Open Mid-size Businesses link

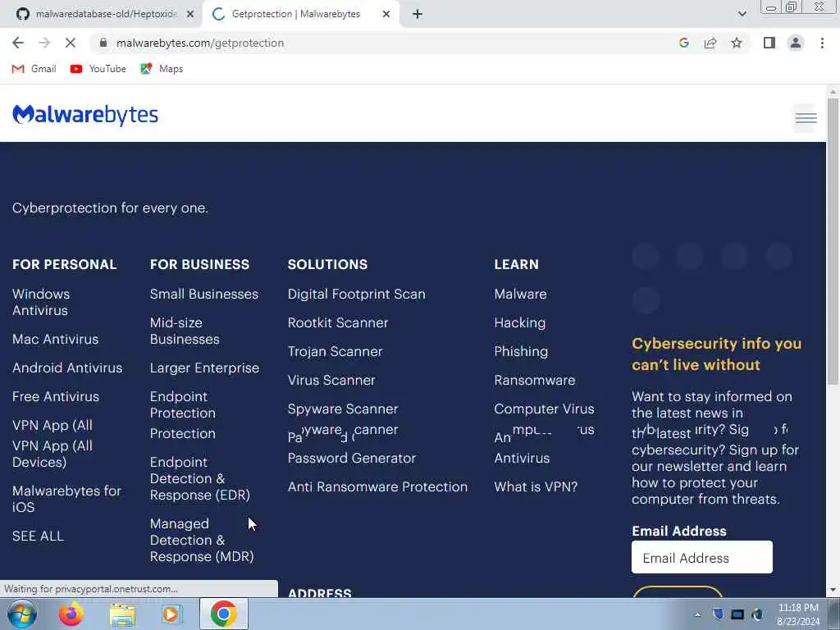point(185,331)
